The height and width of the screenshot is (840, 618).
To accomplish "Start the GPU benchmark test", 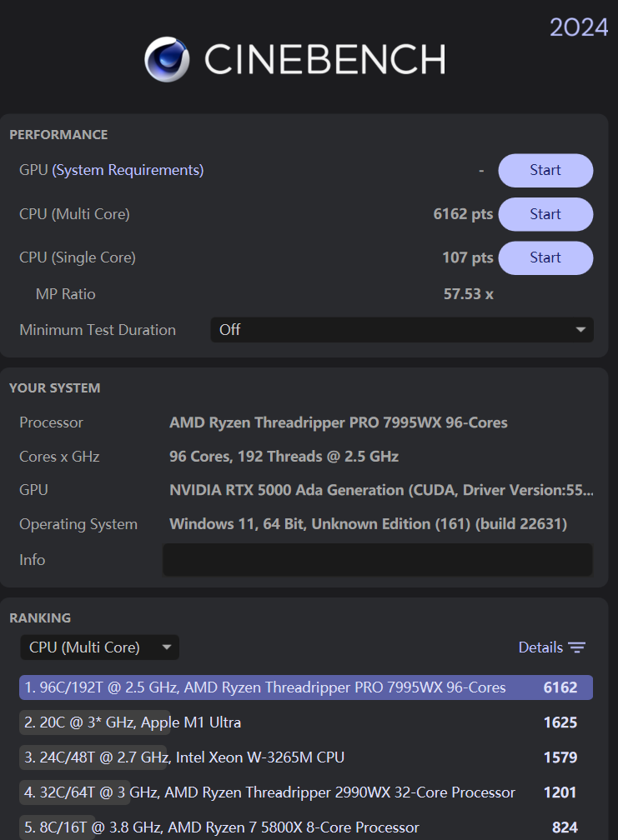I will tap(545, 170).
